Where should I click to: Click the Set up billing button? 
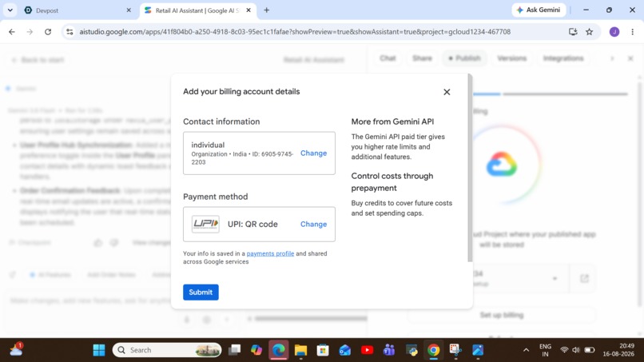[502, 315]
